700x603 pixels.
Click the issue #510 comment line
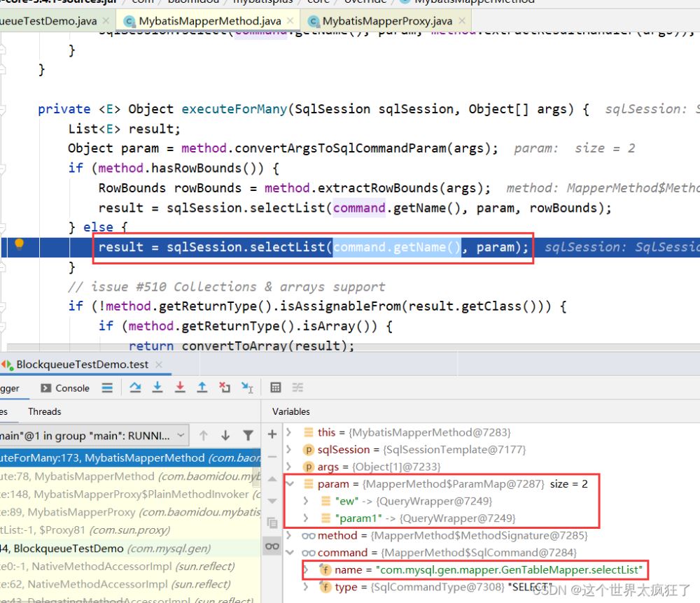click(227, 287)
